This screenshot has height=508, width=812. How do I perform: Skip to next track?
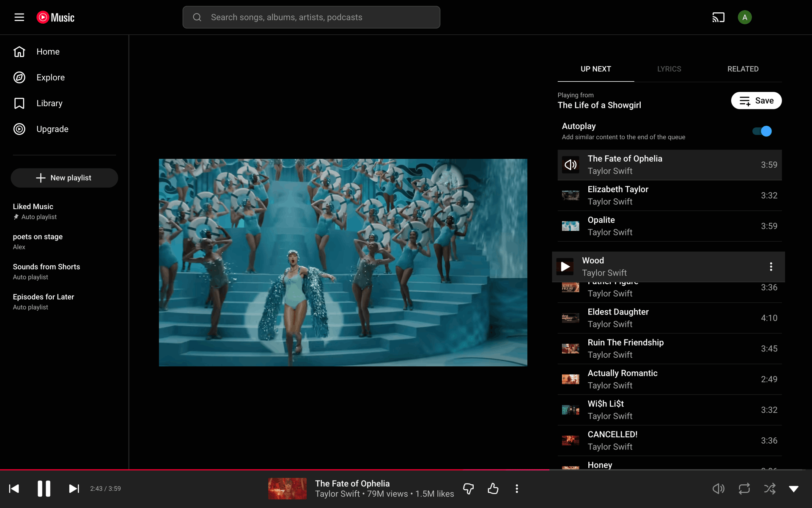click(x=74, y=489)
